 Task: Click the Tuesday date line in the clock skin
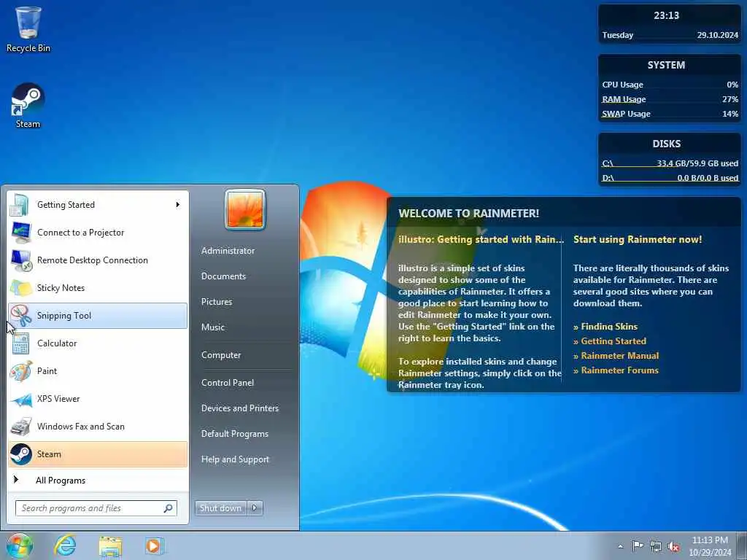tap(670, 35)
